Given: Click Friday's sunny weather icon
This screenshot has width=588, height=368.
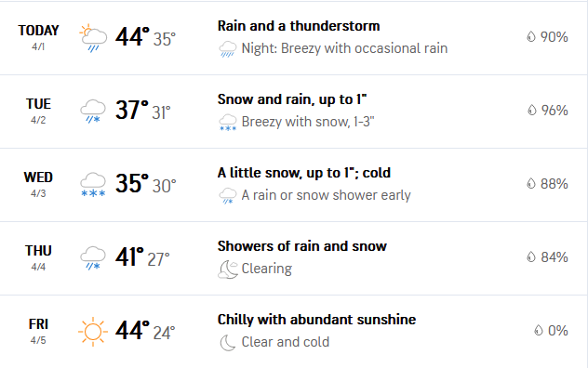Looking at the screenshot, I should [x=93, y=332].
